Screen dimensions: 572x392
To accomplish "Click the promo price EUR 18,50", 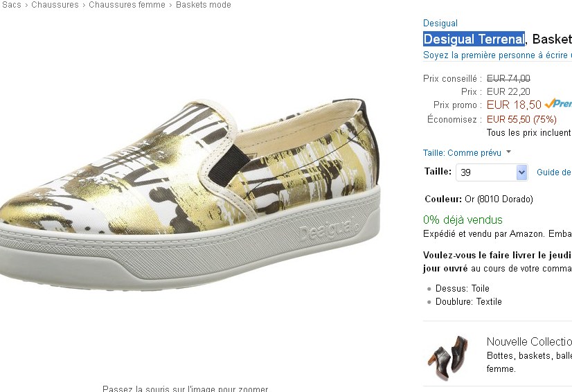I will (514, 105).
